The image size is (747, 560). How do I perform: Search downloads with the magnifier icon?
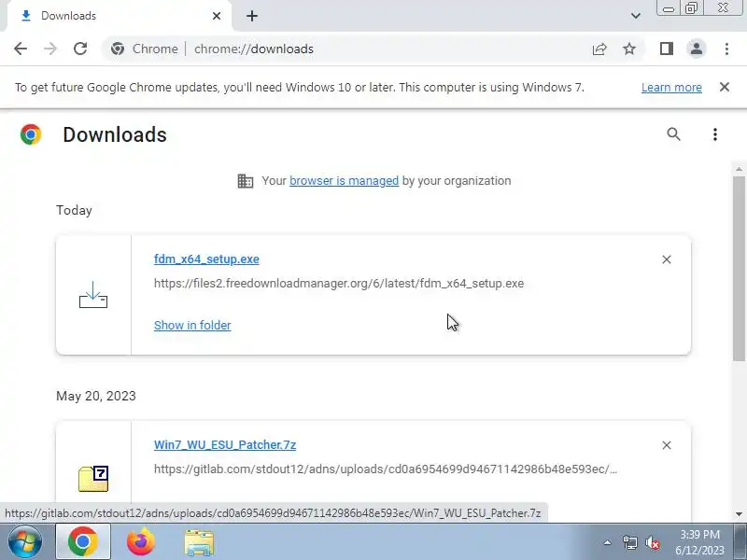[x=673, y=134]
